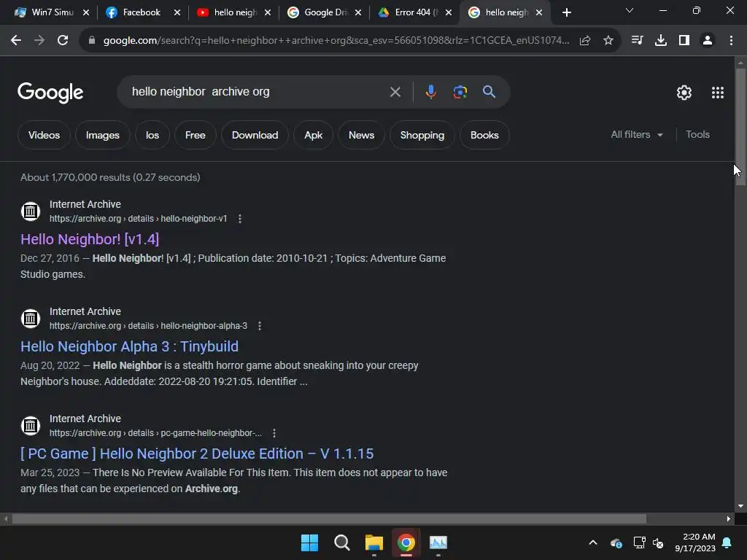Close the Error 404 tab
The image size is (747, 560).
[449, 12]
